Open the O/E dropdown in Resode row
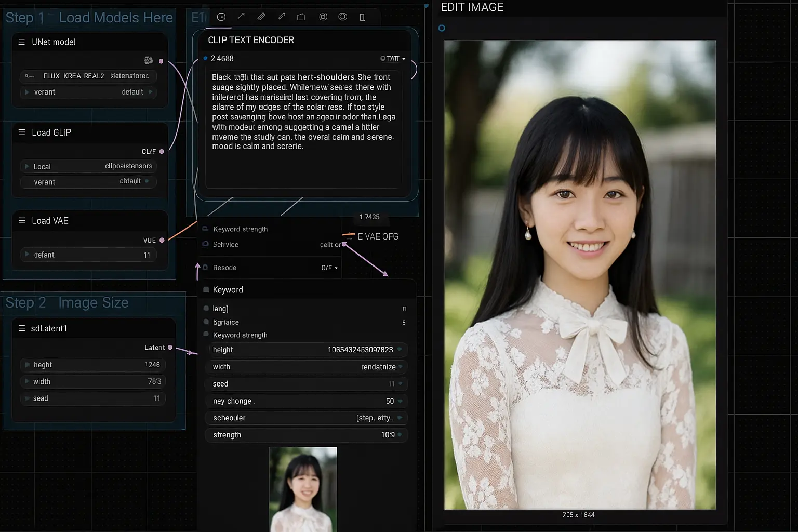The image size is (798, 532). [x=329, y=268]
